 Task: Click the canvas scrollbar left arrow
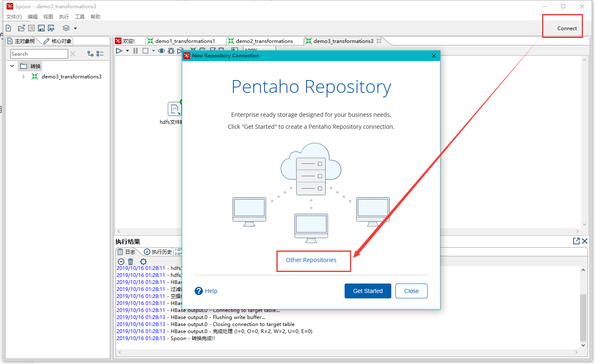coord(119,232)
